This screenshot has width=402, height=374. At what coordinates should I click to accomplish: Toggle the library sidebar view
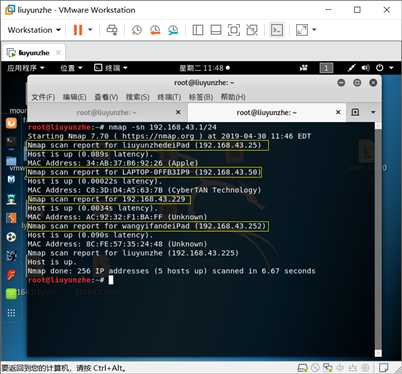[198, 30]
